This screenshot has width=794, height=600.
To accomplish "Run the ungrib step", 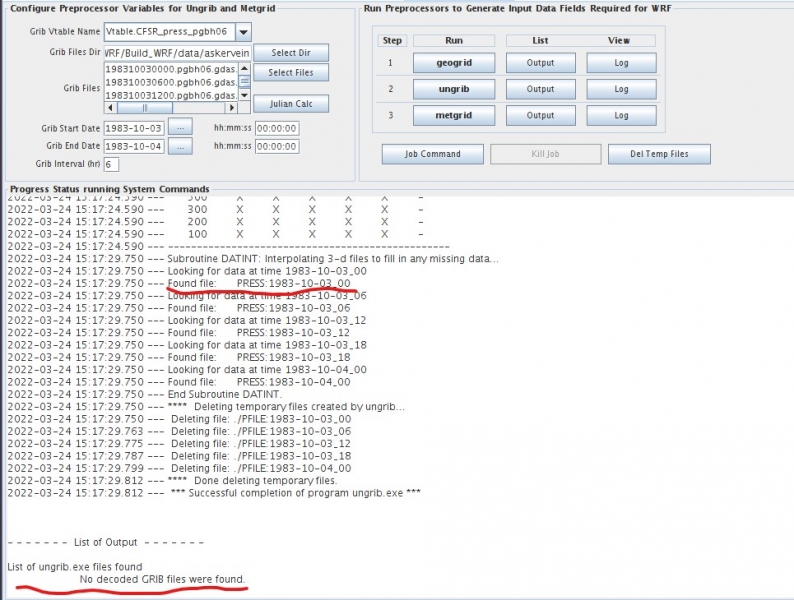I will (x=453, y=89).
